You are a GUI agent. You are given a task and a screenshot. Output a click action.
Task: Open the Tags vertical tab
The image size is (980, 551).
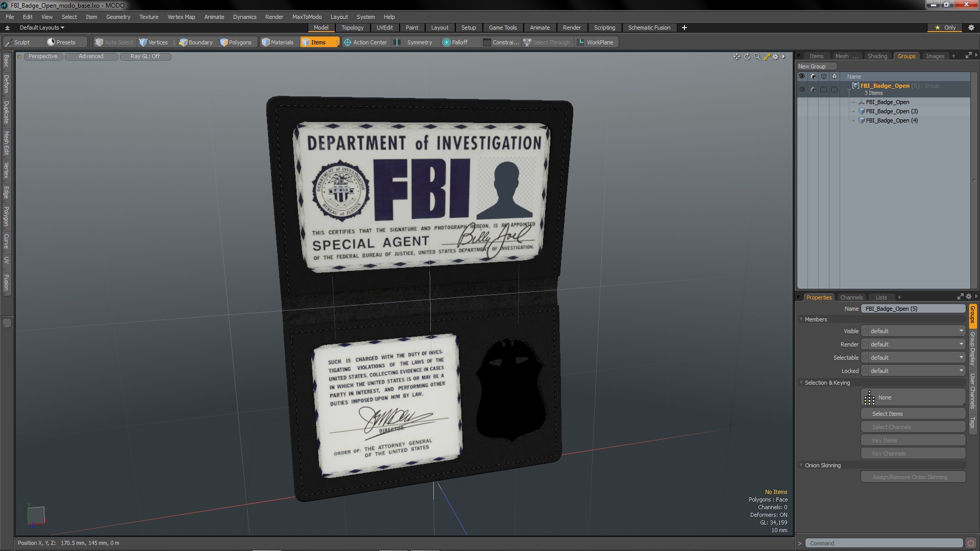[973, 422]
